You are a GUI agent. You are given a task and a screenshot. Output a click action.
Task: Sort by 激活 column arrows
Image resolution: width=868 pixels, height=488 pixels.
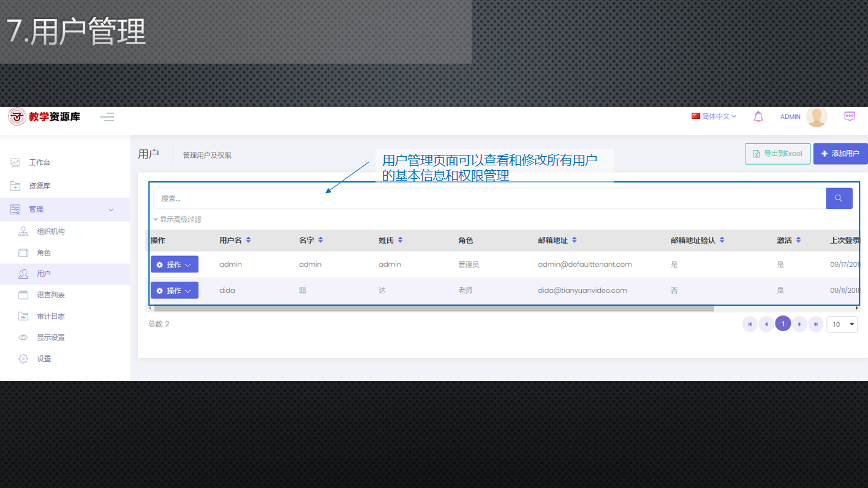(x=798, y=240)
